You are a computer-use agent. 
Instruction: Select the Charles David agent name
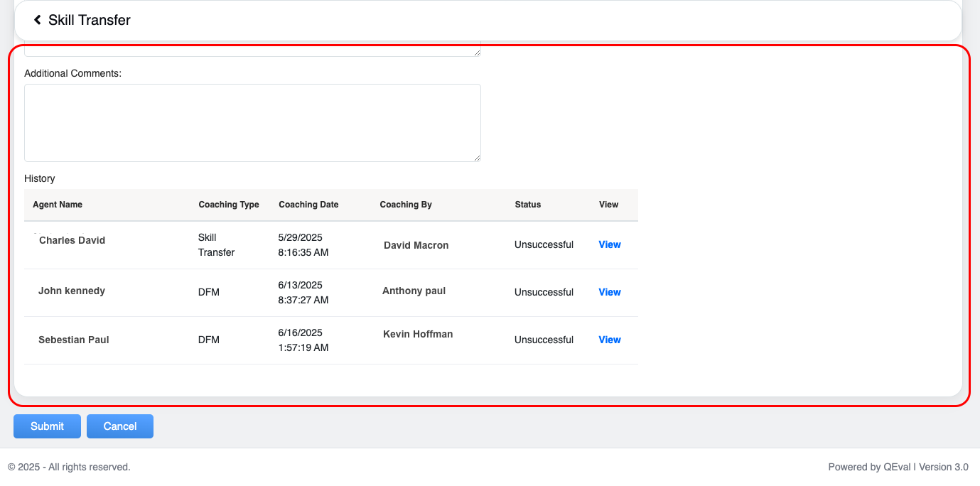click(72, 240)
